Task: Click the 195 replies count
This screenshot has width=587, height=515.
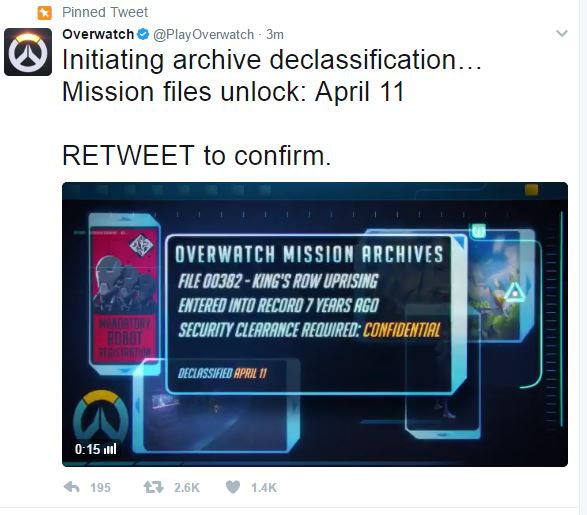Action: tap(100, 488)
